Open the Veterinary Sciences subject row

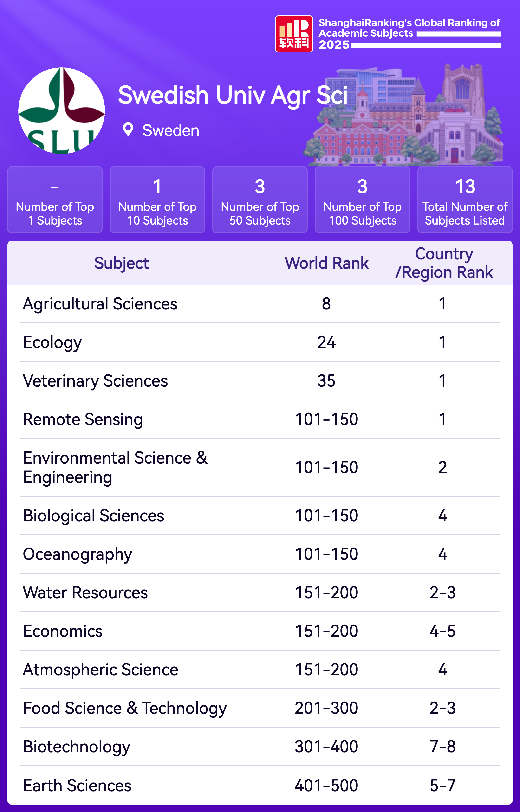tap(96, 381)
